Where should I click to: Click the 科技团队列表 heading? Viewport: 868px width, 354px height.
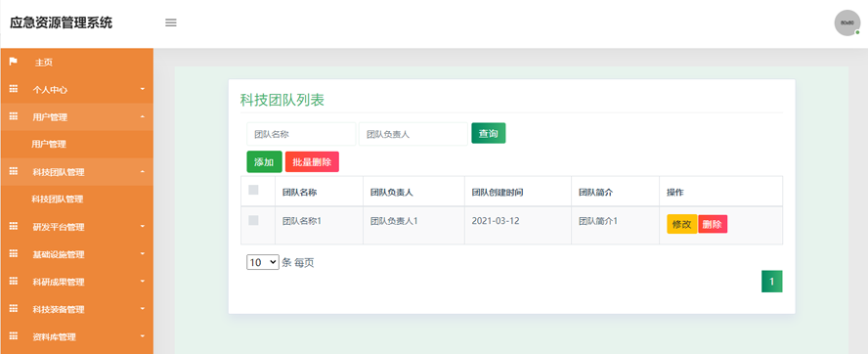pyautogui.click(x=282, y=100)
